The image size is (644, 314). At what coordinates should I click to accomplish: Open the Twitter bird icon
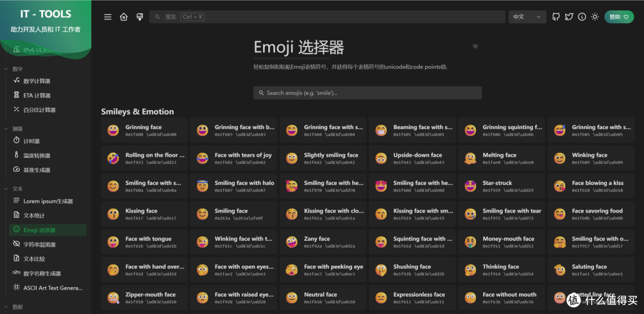[x=569, y=17]
